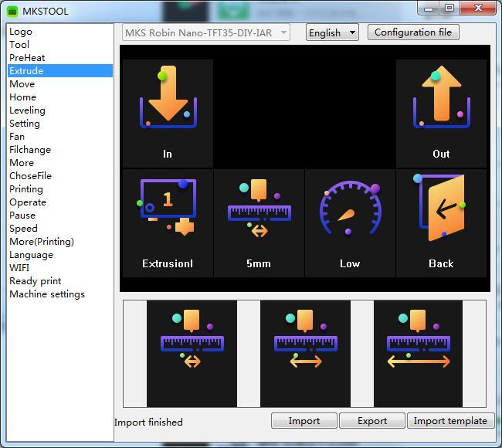Select Leveling in the left list
Viewport: 502px width, 448px height.
click(x=27, y=110)
